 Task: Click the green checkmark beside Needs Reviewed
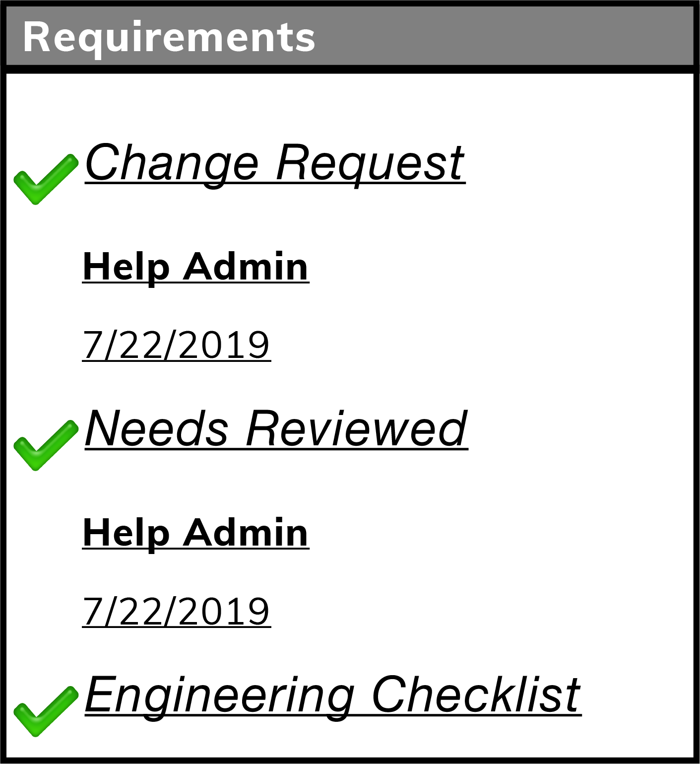[46, 445]
